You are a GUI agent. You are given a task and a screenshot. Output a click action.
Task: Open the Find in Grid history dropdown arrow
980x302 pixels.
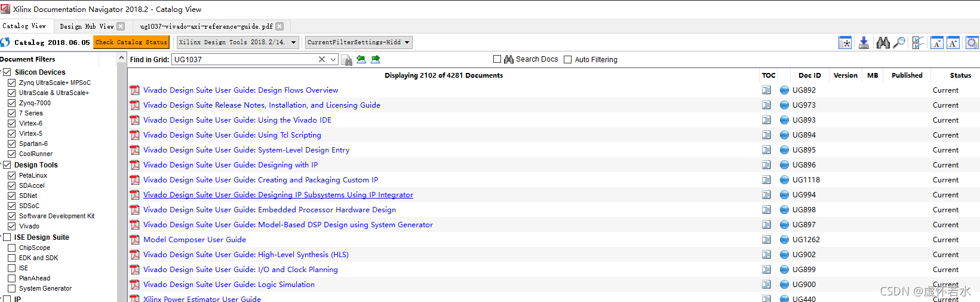pos(333,59)
